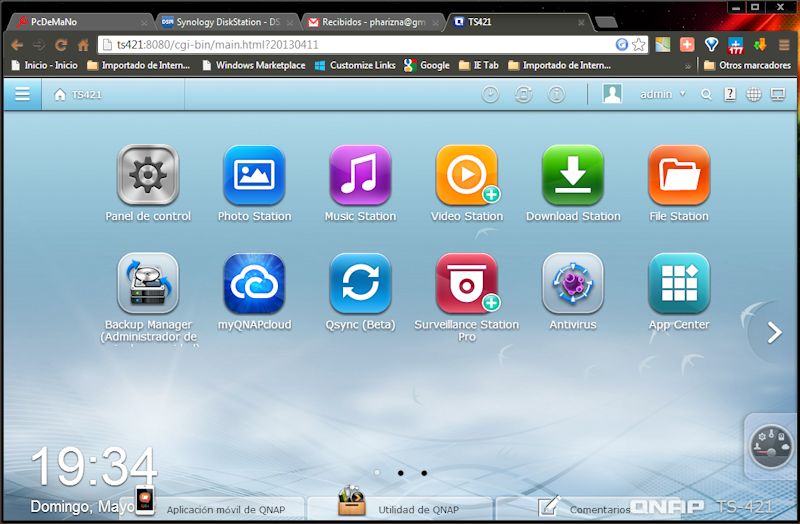The height and width of the screenshot is (524, 800).
Task: Click the 177 badge extension icon
Action: [736, 45]
